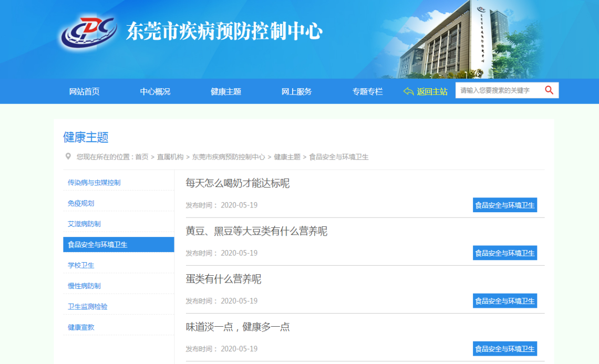Image resolution: width=599 pixels, height=364 pixels.
Task: Click the yellow return arrow icon
Action: pos(408,91)
